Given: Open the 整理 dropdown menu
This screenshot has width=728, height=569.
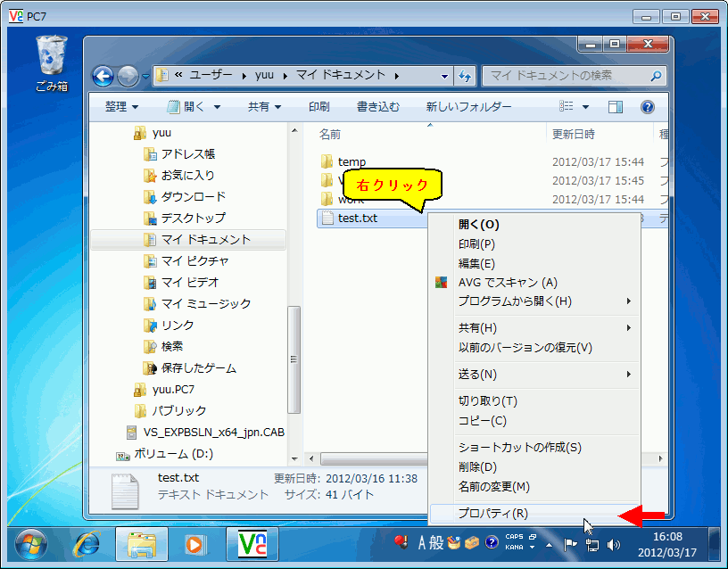Looking at the screenshot, I should pyautogui.click(x=115, y=106).
